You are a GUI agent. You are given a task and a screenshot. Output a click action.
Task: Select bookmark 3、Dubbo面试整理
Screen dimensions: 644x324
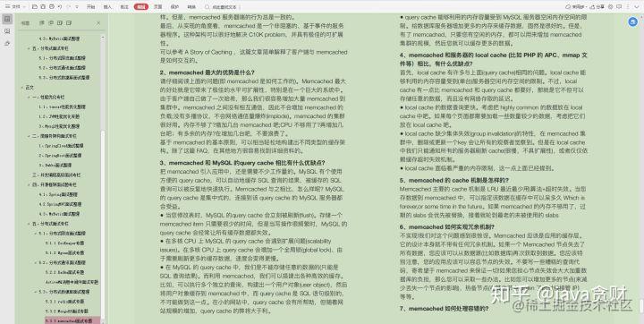click(55, 165)
